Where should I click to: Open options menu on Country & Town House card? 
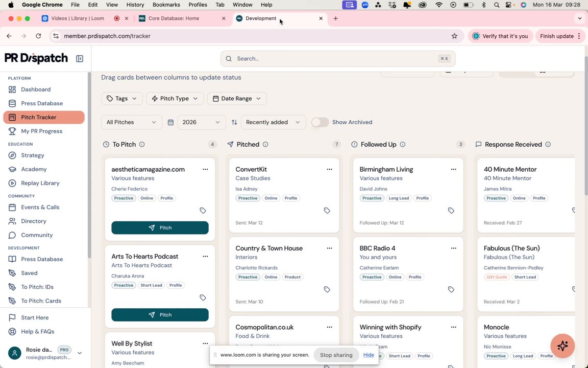[330, 248]
